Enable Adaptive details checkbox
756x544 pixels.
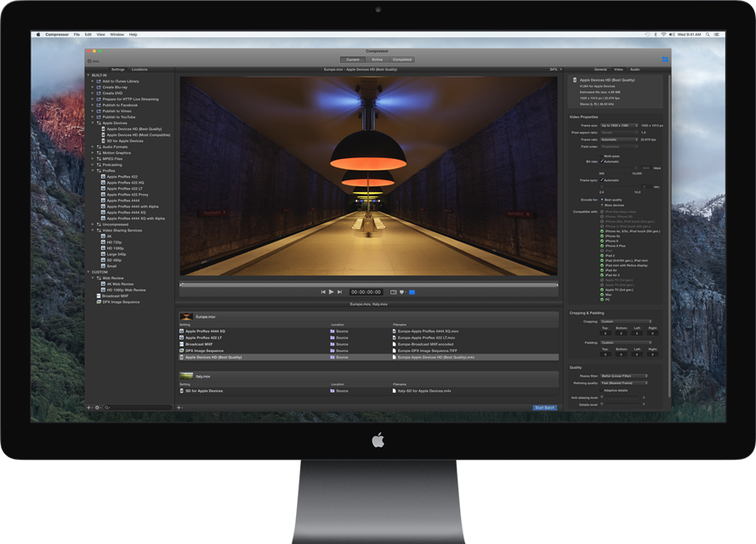[602, 390]
